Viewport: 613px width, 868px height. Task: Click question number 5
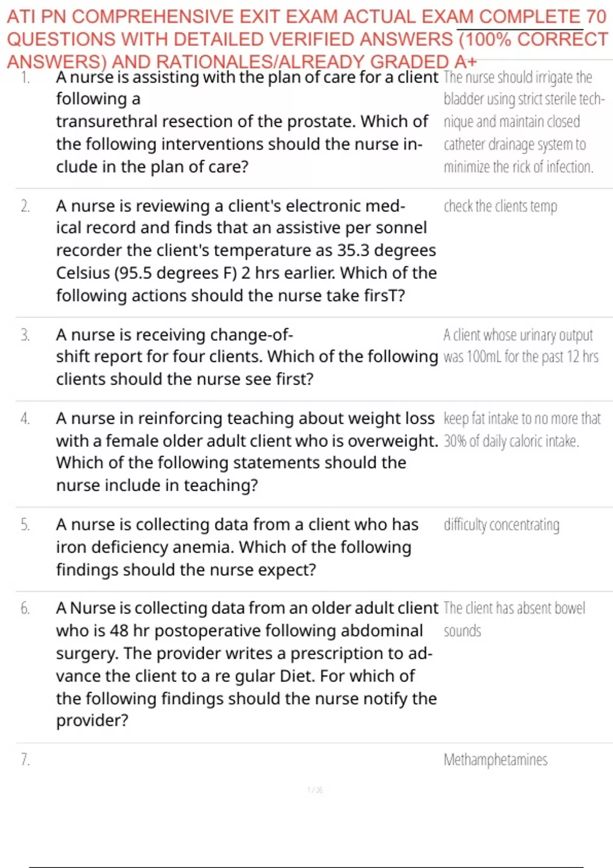coord(25,525)
